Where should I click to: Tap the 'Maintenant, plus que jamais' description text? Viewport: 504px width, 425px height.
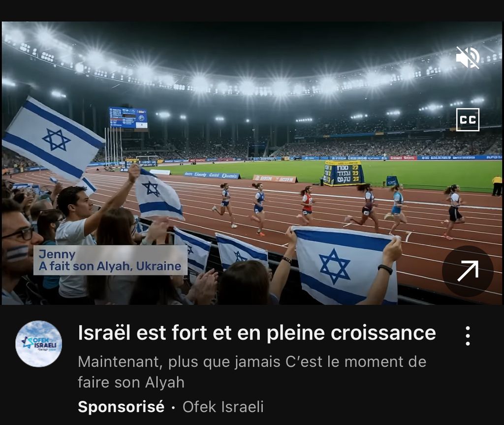[252, 372]
